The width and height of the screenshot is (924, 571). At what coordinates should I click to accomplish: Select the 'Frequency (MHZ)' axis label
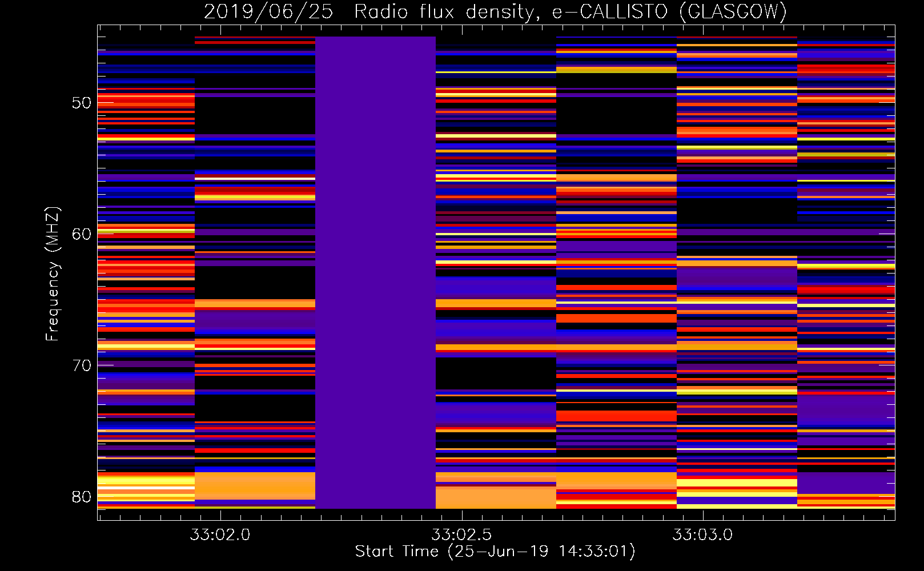pyautogui.click(x=53, y=274)
